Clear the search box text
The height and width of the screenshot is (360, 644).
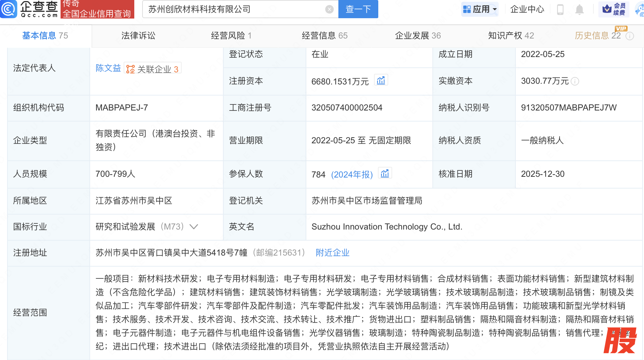(x=329, y=9)
